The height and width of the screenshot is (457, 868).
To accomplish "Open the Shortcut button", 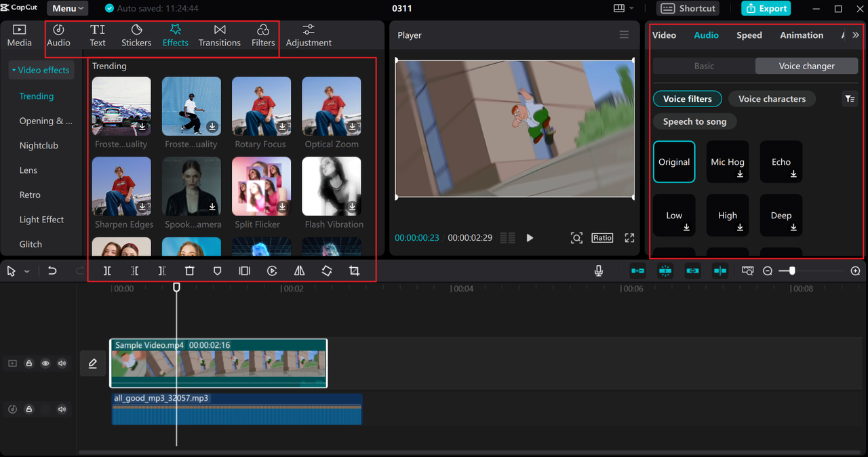I will click(x=688, y=8).
